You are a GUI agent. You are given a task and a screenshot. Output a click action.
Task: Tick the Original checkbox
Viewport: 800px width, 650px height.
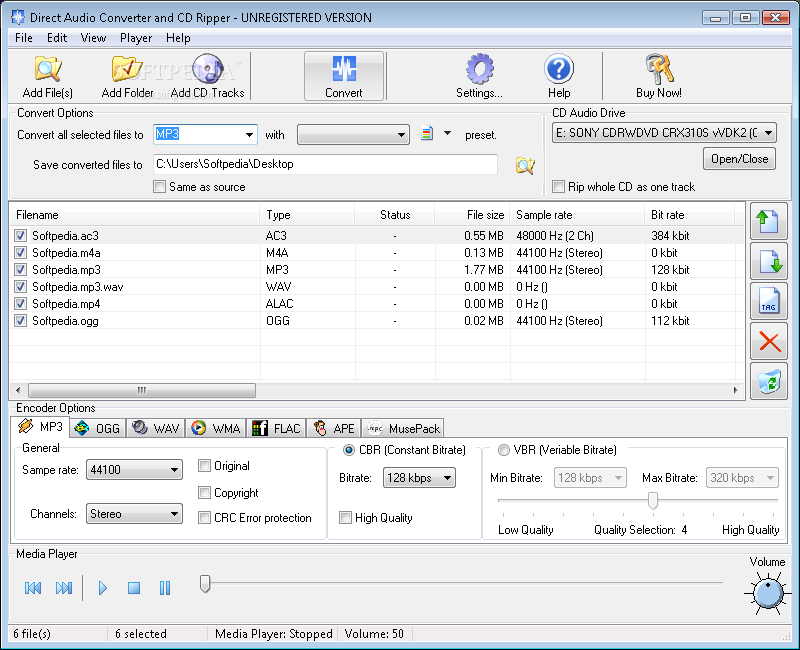[204, 465]
